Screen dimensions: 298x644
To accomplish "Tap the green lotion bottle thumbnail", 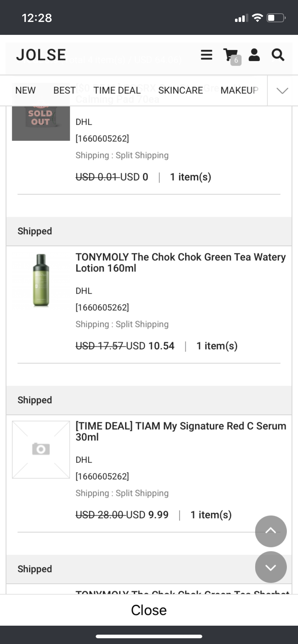I will [41, 280].
